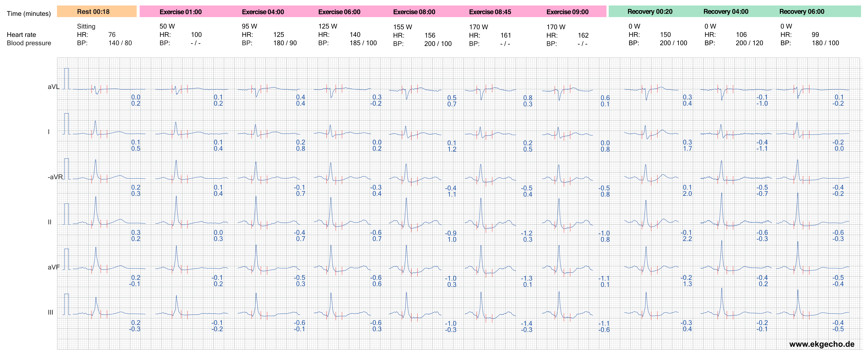The image size is (868, 356).
Task: Click the Recovery 06:00 header
Action: pyautogui.click(x=802, y=11)
